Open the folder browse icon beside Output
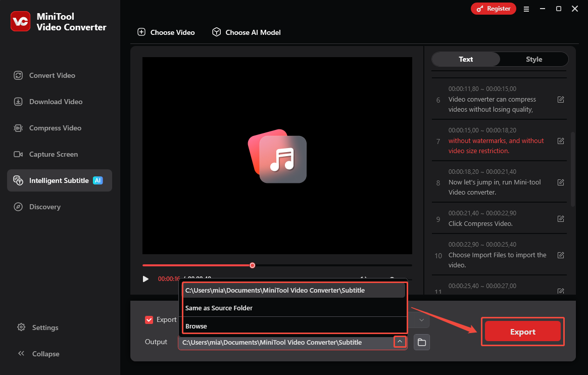The height and width of the screenshot is (375, 588). (x=421, y=342)
